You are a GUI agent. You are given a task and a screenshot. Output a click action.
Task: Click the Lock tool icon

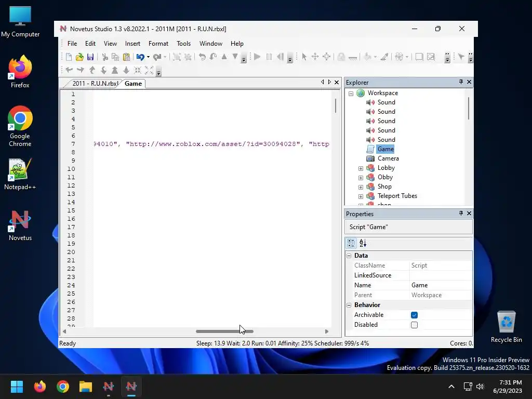click(341, 57)
